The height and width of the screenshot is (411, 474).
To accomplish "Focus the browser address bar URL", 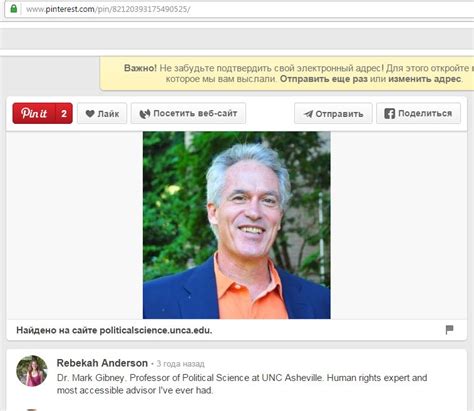I will [108, 9].
